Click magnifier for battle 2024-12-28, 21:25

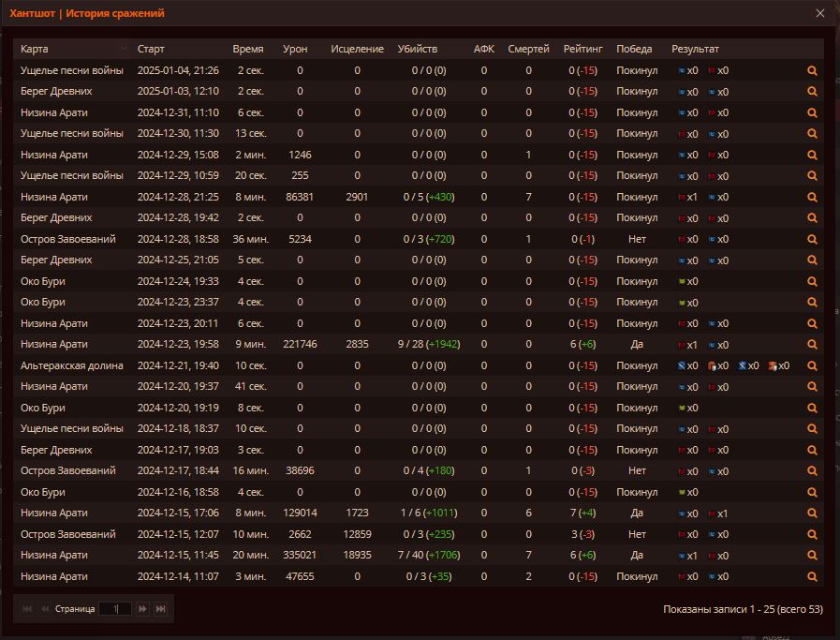[x=812, y=198]
